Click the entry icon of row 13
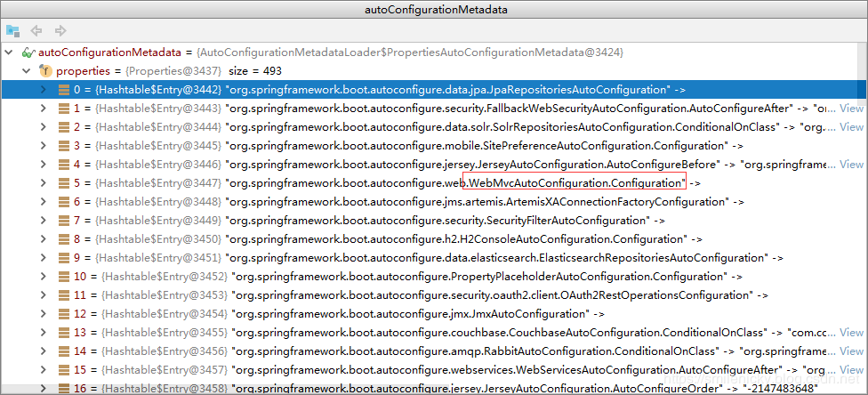The width and height of the screenshot is (868, 395). (x=64, y=333)
